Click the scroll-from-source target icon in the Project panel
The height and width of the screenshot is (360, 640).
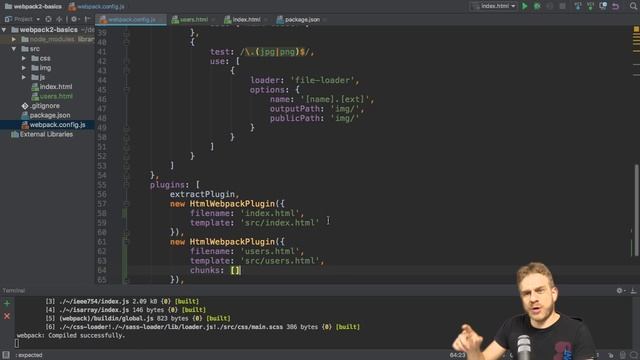tap(48, 19)
